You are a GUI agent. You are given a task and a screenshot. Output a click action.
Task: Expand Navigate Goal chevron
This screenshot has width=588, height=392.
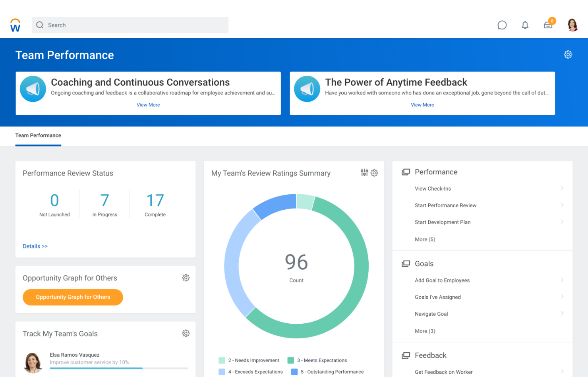coord(562,313)
